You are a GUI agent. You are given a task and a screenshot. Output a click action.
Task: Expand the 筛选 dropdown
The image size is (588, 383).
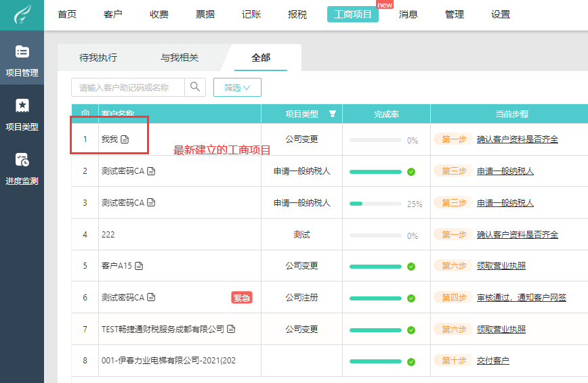(x=237, y=87)
